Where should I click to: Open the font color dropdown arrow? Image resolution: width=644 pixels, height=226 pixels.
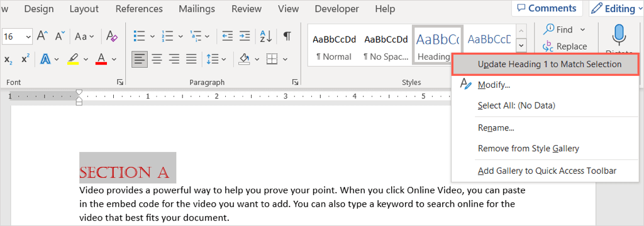pyautogui.click(x=114, y=60)
